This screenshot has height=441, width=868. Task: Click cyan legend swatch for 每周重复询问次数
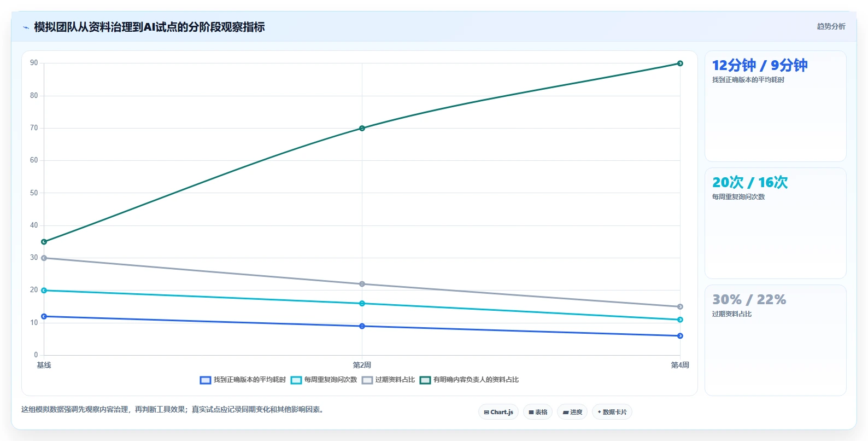[x=296, y=380]
